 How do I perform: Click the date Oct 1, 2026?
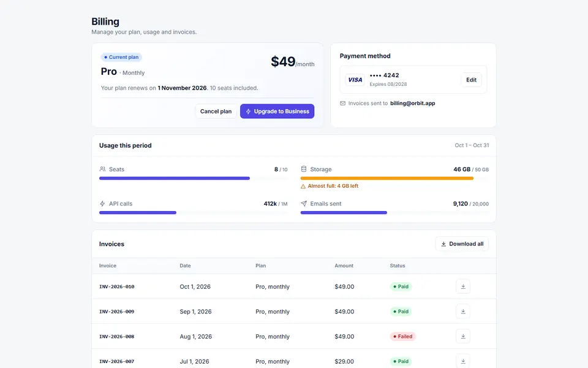(195, 286)
